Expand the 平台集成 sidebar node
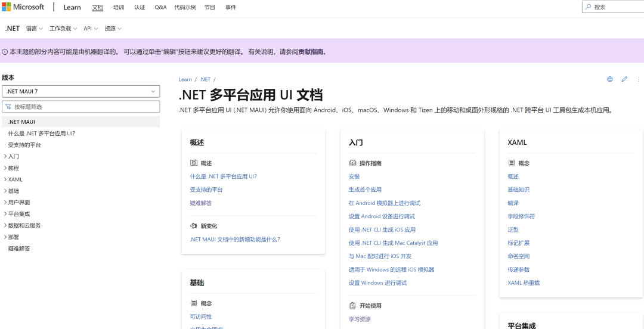Screen dimensions: 644x329 (17, 214)
